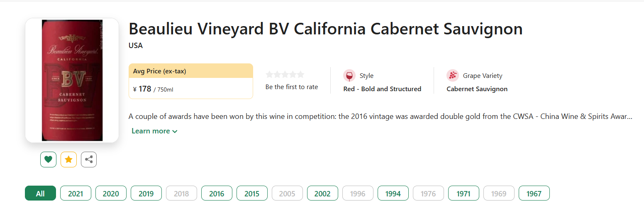Click the gold star icon

tap(68, 160)
